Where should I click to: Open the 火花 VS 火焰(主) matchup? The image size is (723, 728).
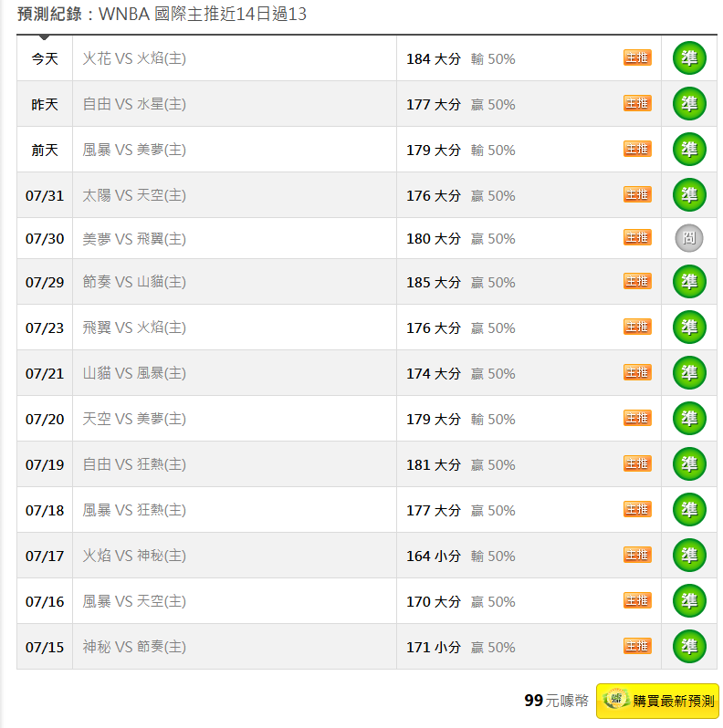coord(134,58)
